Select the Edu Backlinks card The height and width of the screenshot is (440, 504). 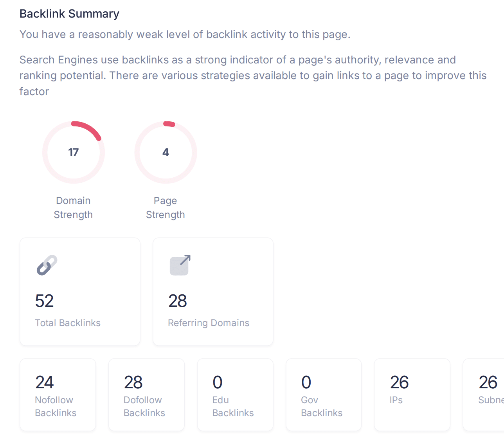pyautogui.click(x=235, y=395)
